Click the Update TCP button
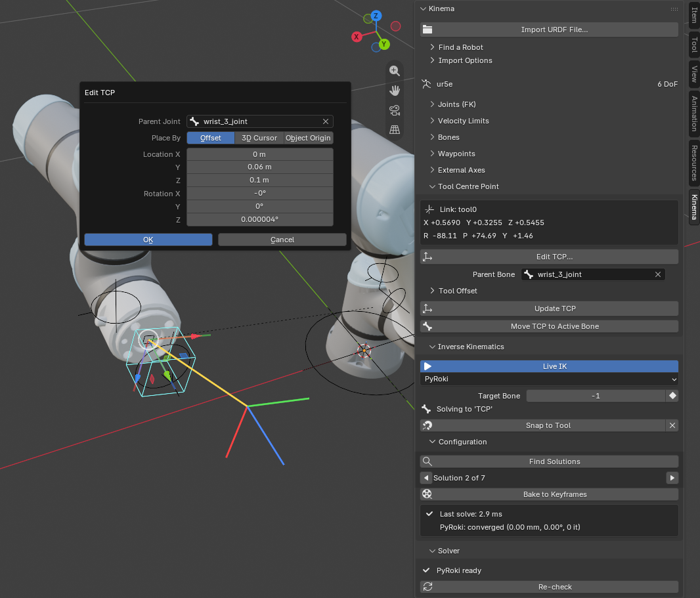 (x=549, y=309)
